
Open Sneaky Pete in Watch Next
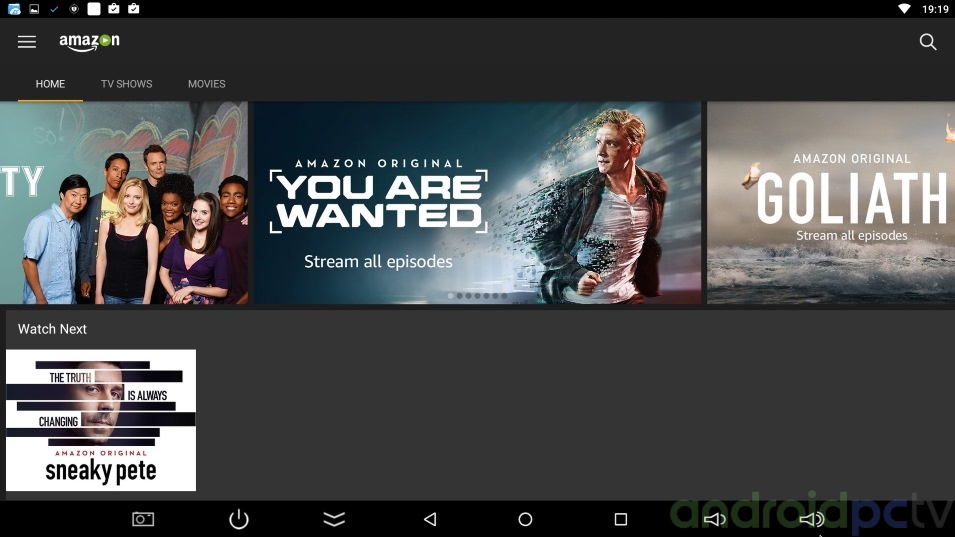pos(101,420)
